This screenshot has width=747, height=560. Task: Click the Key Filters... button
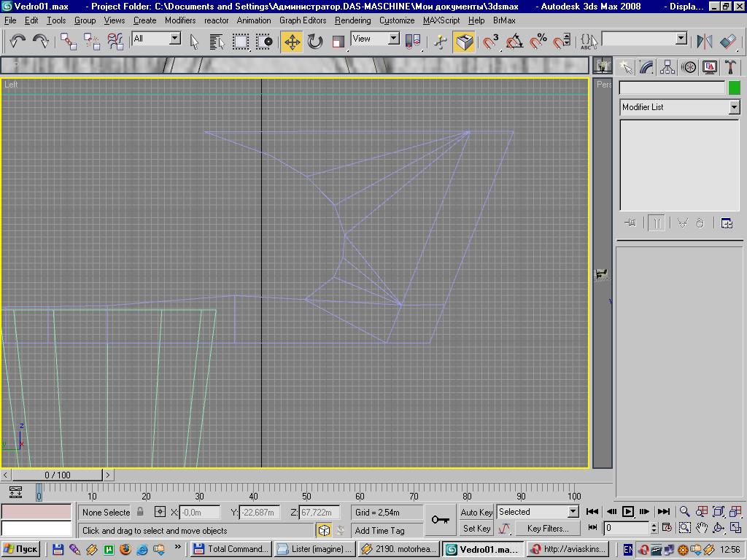547,529
